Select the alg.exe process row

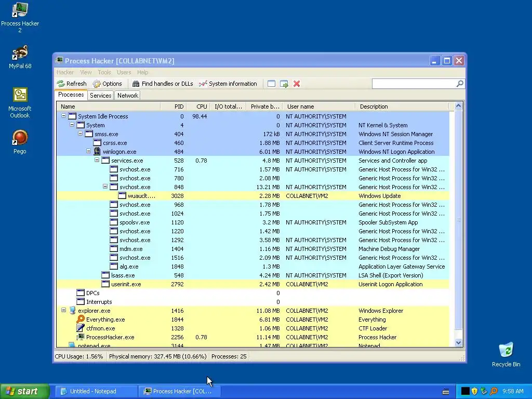[253, 267]
